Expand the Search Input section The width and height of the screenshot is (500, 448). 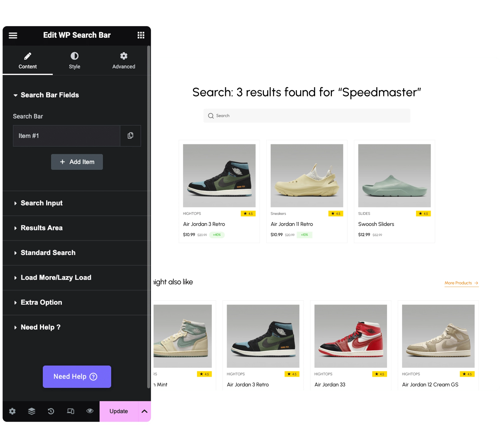(41, 203)
